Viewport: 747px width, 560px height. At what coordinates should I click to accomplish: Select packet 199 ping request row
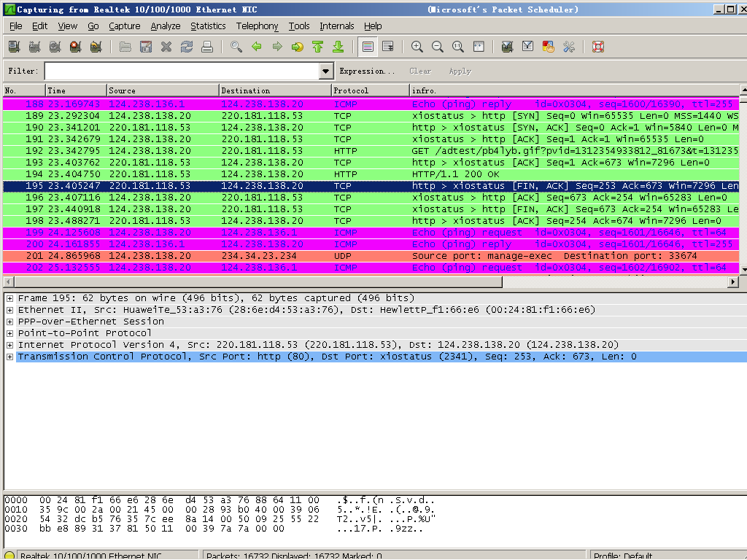(x=371, y=233)
